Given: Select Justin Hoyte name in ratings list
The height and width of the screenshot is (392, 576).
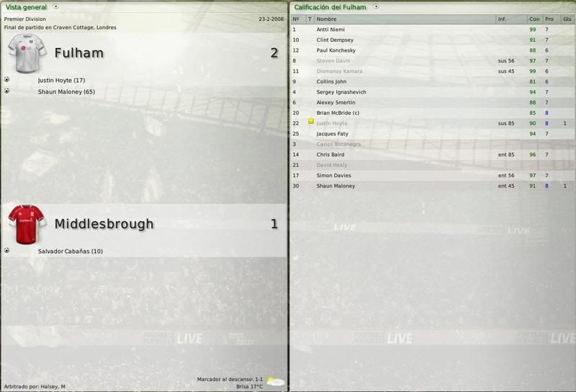Looking at the screenshot, I should 332,123.
